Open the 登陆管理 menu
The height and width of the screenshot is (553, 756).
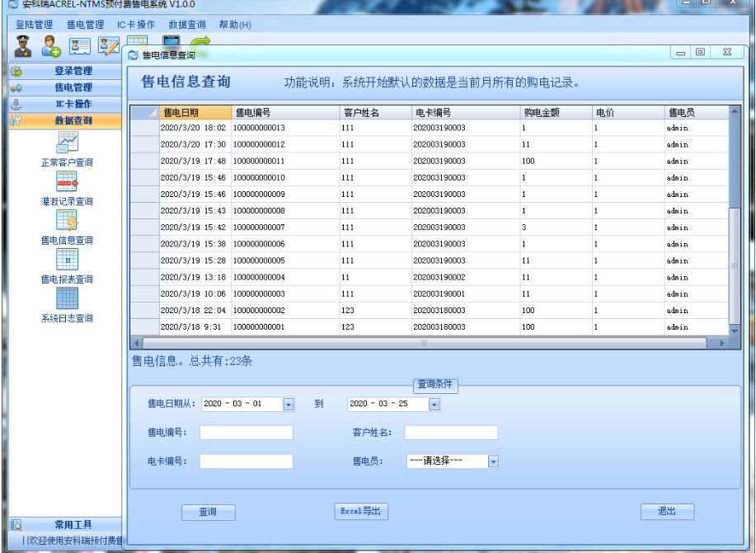34,25
